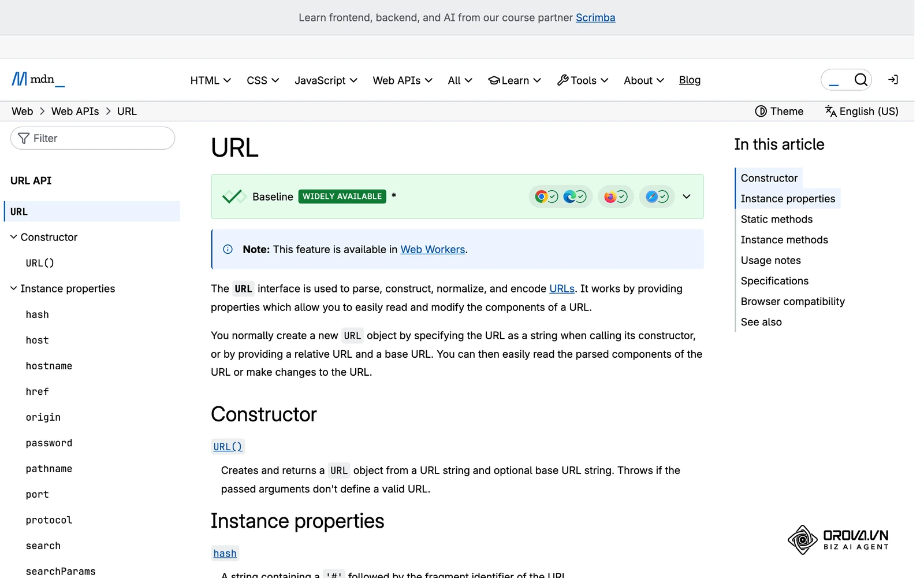The height and width of the screenshot is (578, 924).
Task: Open the Blog link
Action: point(690,80)
